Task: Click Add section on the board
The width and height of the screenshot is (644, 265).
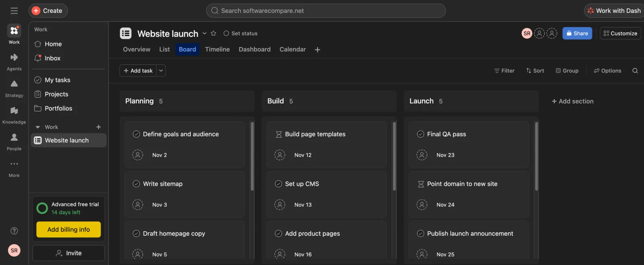Action: pos(572,101)
